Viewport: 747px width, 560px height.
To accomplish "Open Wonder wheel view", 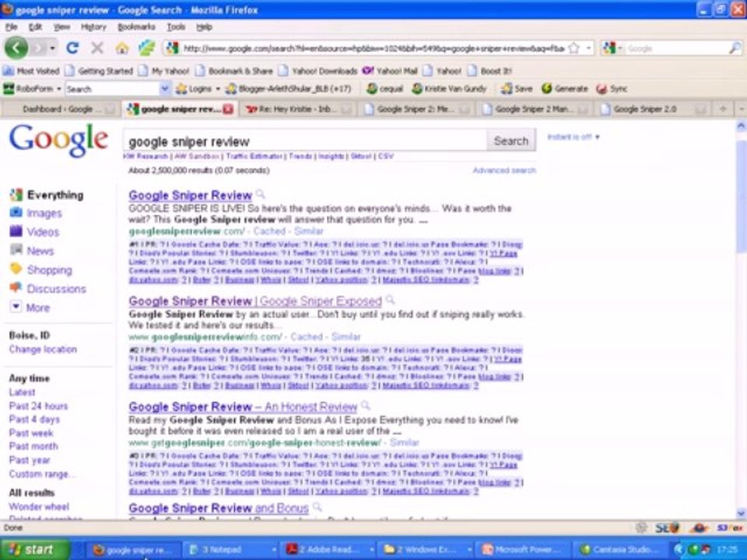I will coord(39,506).
